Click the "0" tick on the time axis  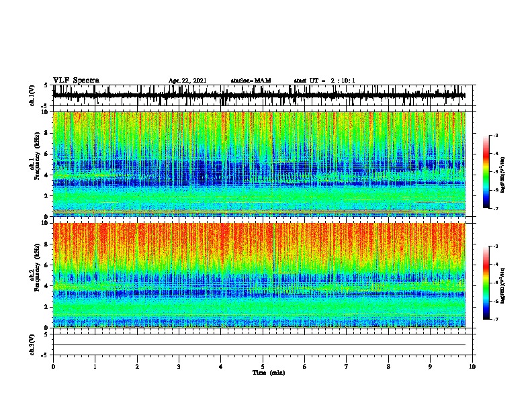(x=53, y=367)
